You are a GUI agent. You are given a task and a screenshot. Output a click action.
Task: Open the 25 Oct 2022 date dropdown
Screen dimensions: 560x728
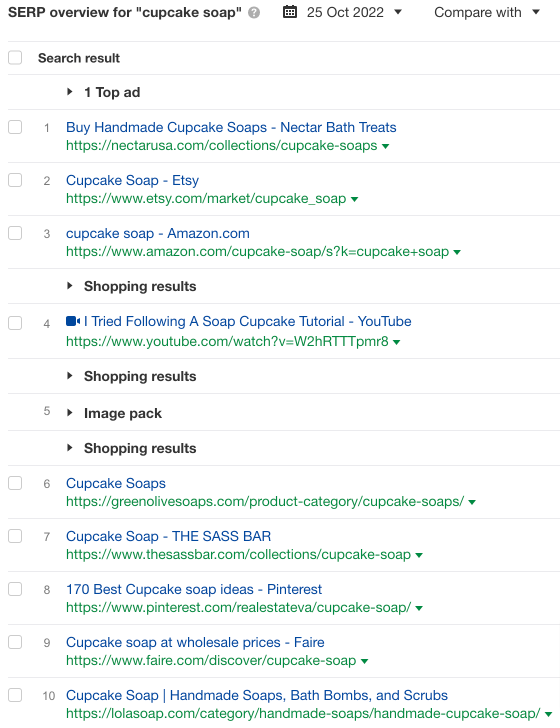397,12
